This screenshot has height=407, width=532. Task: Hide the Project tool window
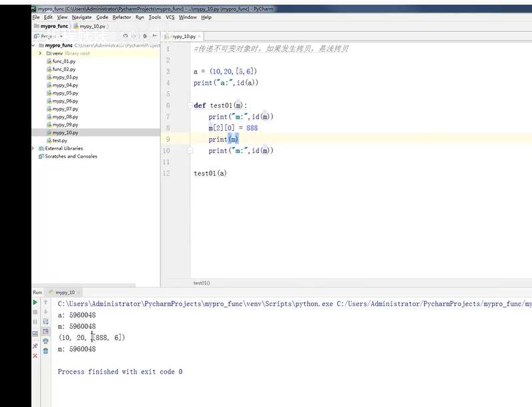[155, 36]
